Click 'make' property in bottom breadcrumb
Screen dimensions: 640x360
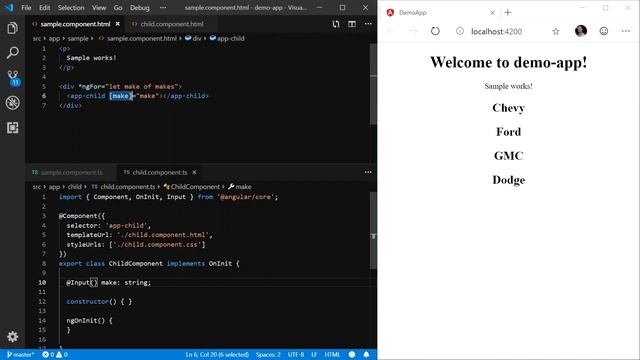pos(240,187)
